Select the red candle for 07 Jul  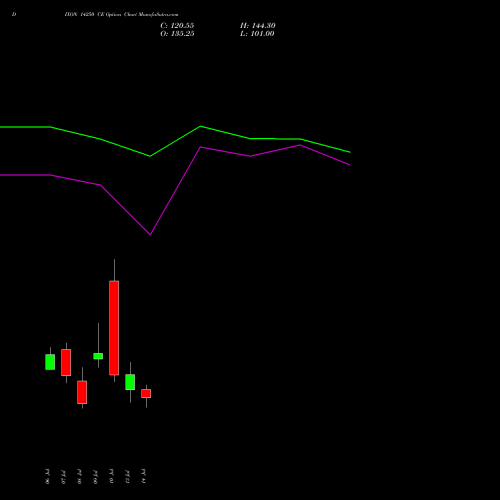pyautogui.click(x=66, y=362)
